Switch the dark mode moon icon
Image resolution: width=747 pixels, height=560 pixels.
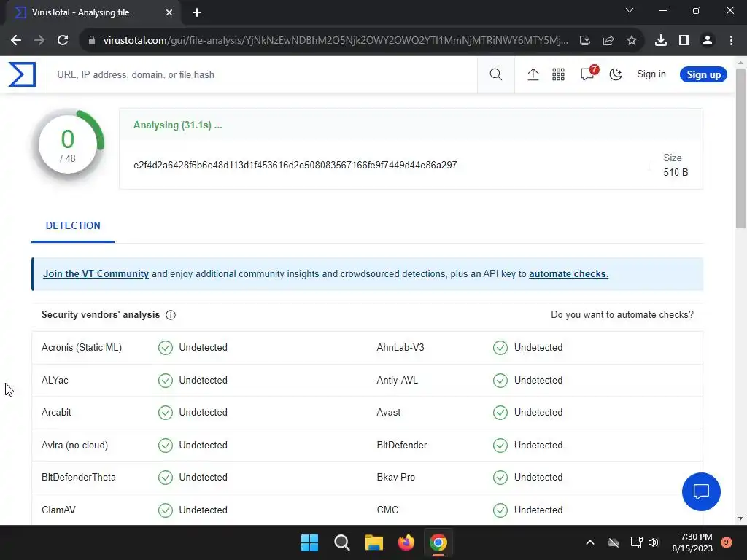pos(616,74)
